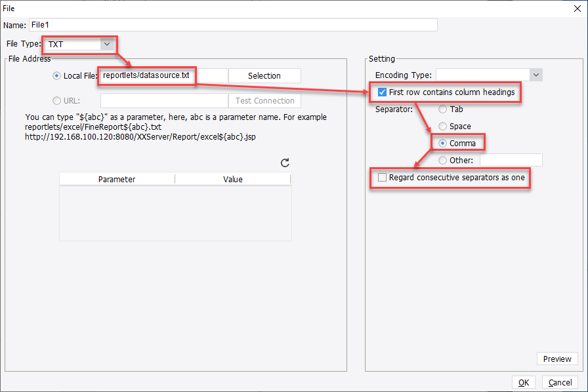Open the File Type dropdown showing TXT
Viewport: 588px width, 392px height.
pyautogui.click(x=79, y=45)
